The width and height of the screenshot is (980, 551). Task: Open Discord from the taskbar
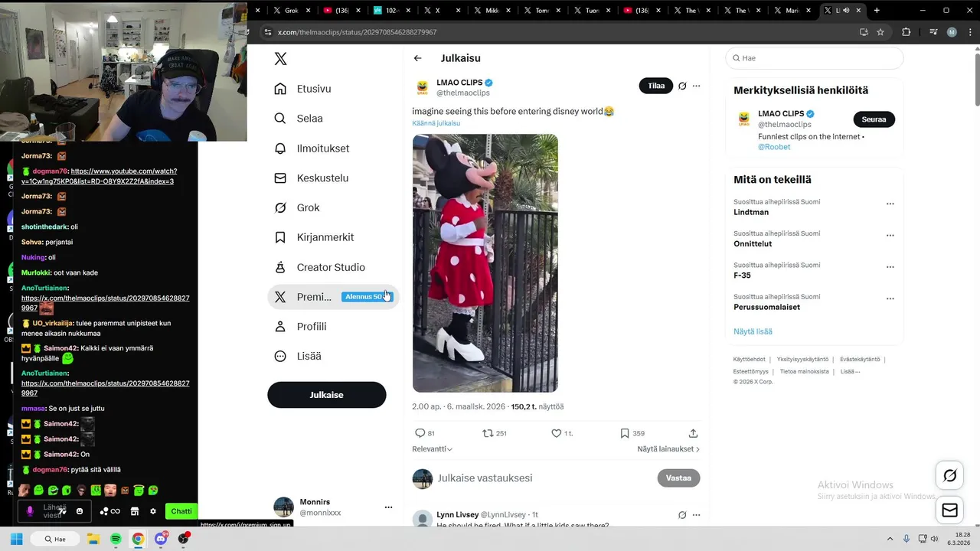click(x=161, y=539)
